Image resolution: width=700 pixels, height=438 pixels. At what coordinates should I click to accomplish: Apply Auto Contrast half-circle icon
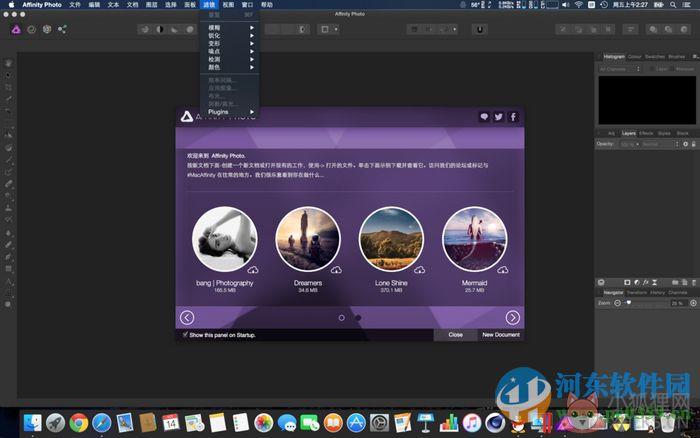[x=160, y=29]
